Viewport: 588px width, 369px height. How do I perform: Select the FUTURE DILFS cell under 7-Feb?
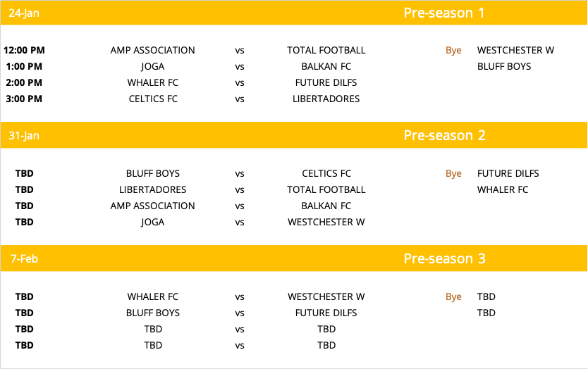coord(326,313)
